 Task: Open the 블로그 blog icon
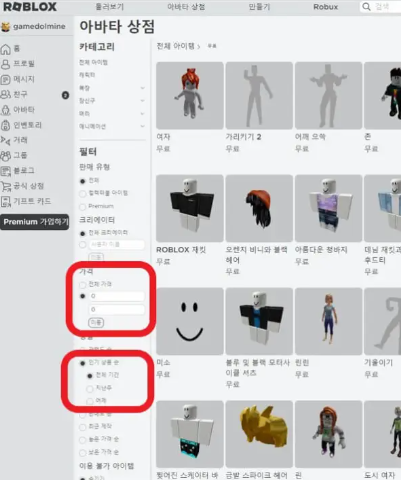[x=6, y=171]
